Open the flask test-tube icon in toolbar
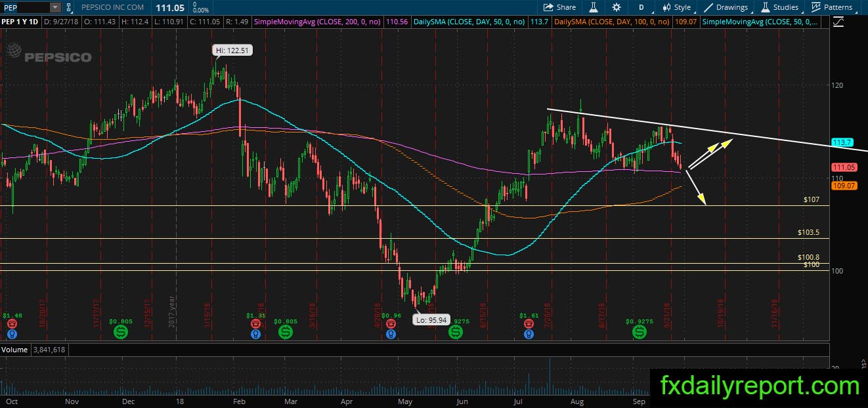 pyautogui.click(x=593, y=7)
